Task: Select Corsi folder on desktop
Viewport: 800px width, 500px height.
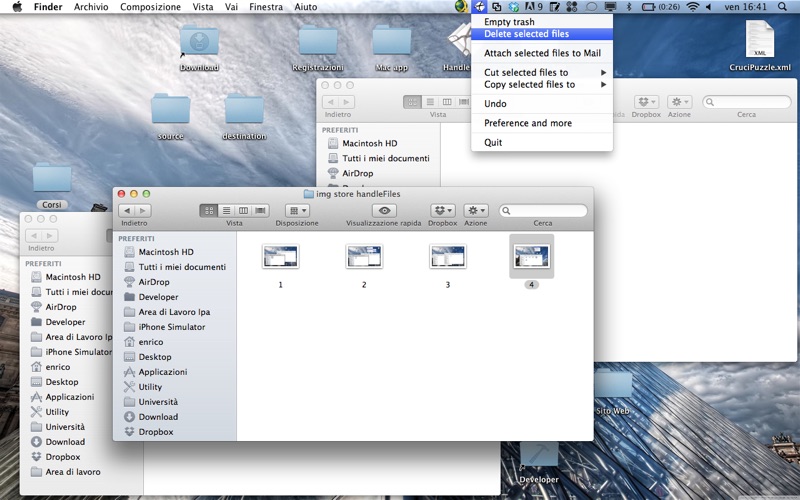Action: click(x=52, y=178)
